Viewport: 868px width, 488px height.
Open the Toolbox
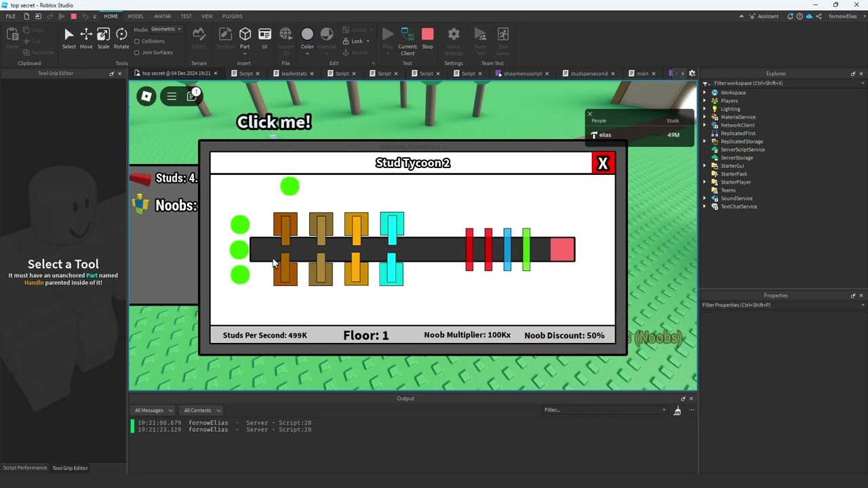225,38
